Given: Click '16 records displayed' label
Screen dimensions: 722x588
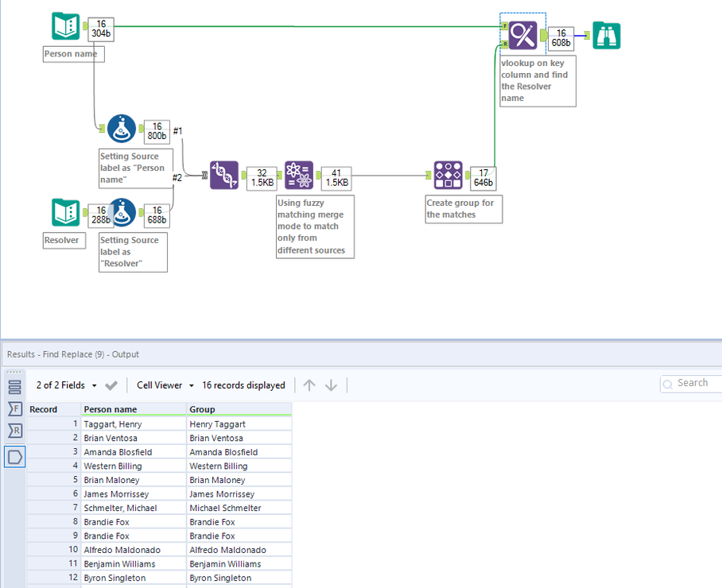Looking at the screenshot, I should pos(243,385).
